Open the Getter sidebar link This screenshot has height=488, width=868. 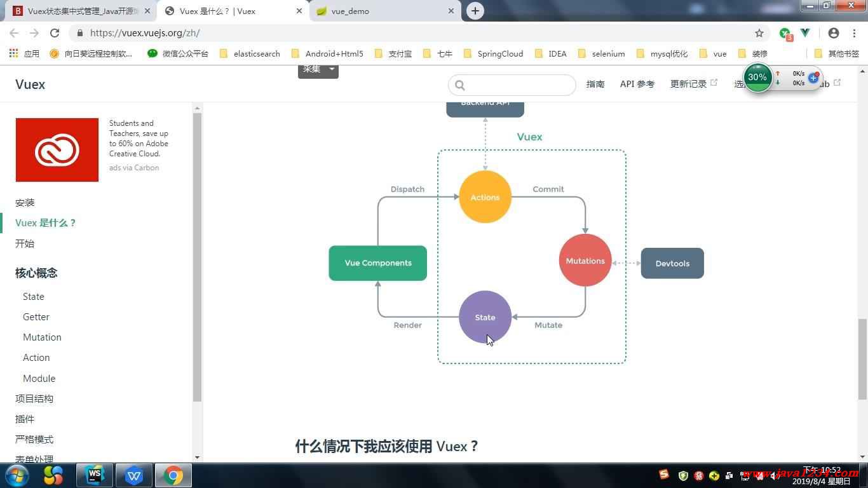[x=36, y=317]
